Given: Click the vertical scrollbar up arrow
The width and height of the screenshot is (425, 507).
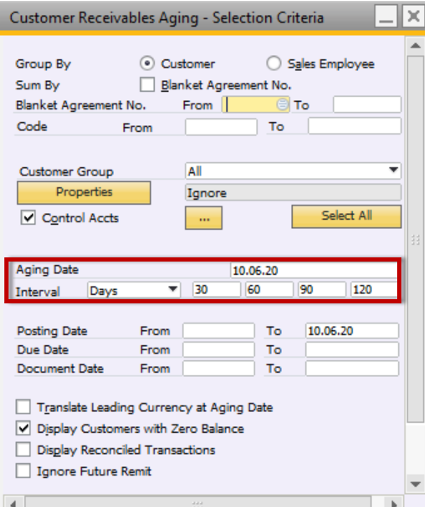Looking at the screenshot, I should point(415,46).
